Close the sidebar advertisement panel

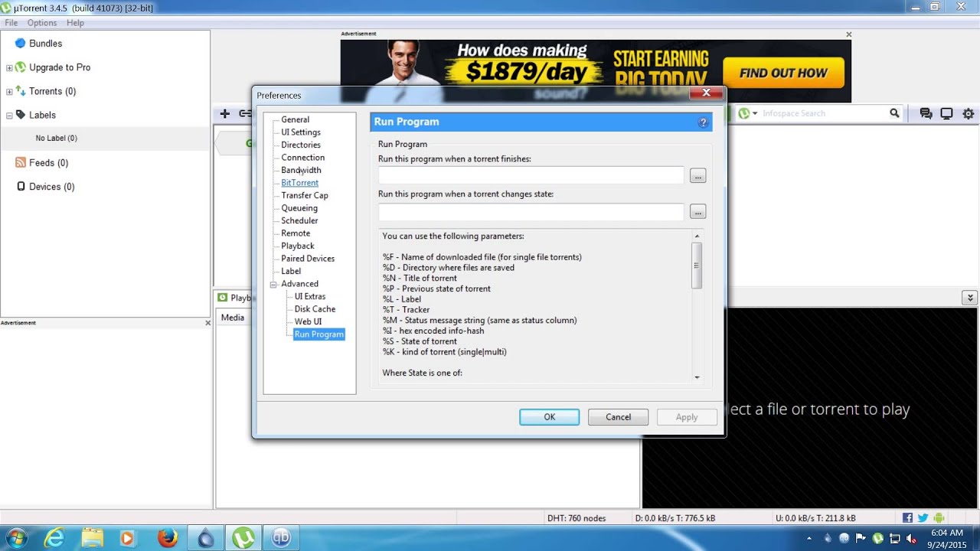click(x=207, y=323)
